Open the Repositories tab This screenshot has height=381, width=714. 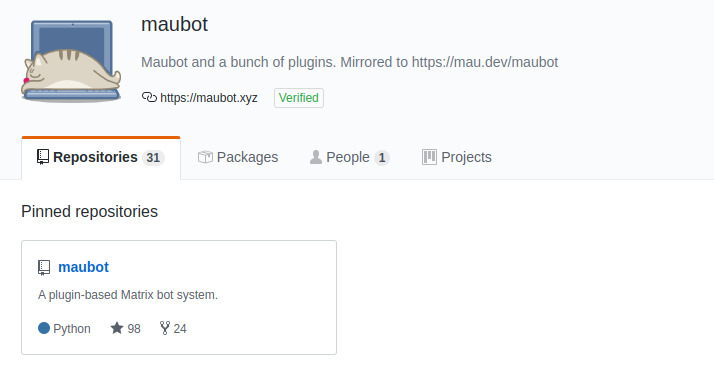tap(101, 157)
